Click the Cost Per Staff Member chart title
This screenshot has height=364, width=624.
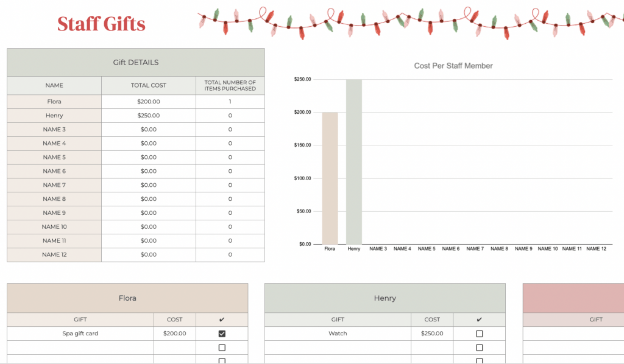[x=453, y=66]
